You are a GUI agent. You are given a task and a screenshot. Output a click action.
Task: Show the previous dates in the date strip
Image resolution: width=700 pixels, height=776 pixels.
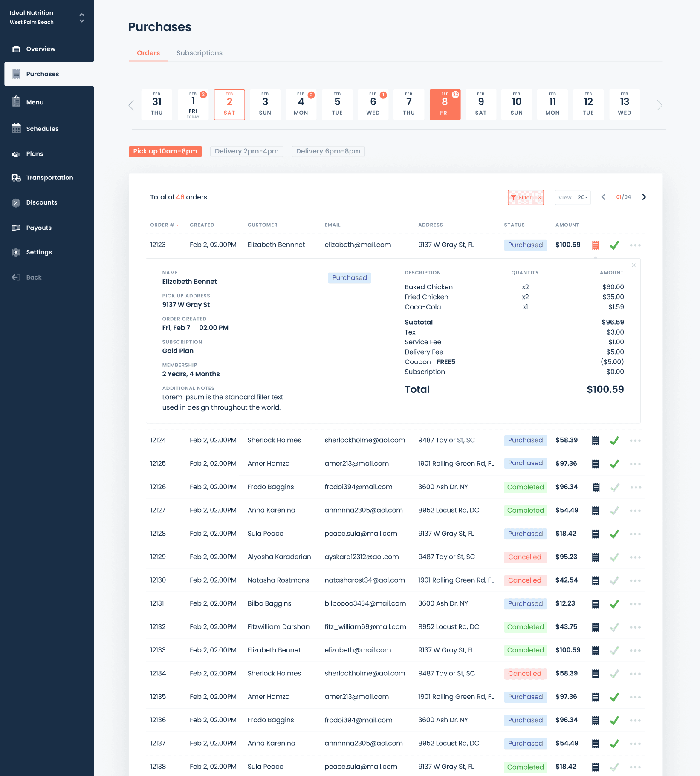click(x=131, y=105)
